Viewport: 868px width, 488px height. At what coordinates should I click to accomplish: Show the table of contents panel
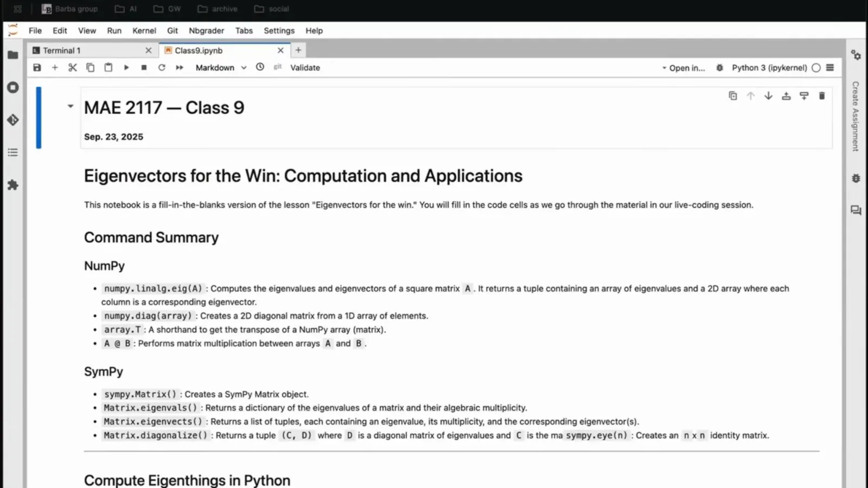(13, 152)
